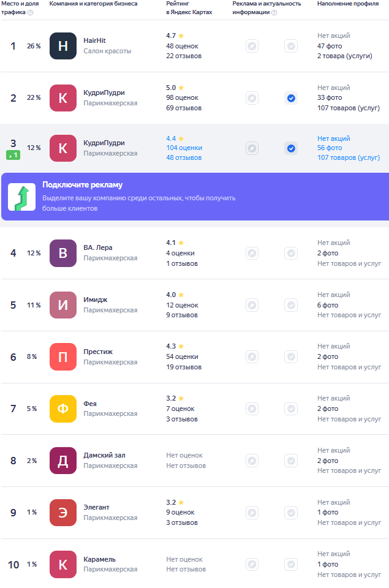This screenshot has height=588, width=389.
Task: Click the Элегант company name
Action: pyautogui.click(x=96, y=507)
